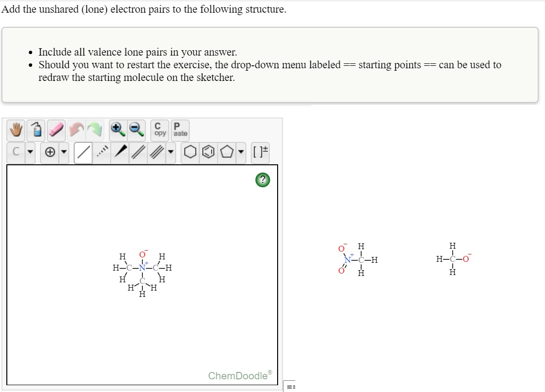Select the zoom in magnifier

tap(118, 129)
